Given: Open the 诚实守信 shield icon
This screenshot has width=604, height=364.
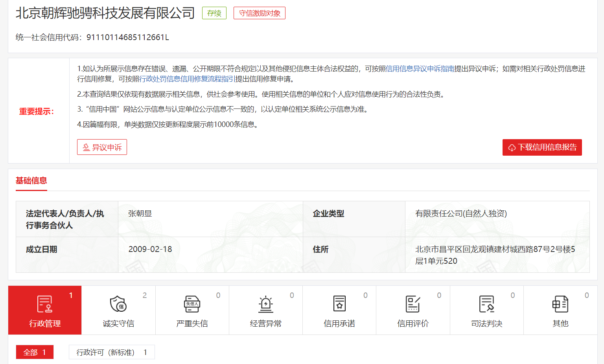Looking at the screenshot, I should 118,304.
